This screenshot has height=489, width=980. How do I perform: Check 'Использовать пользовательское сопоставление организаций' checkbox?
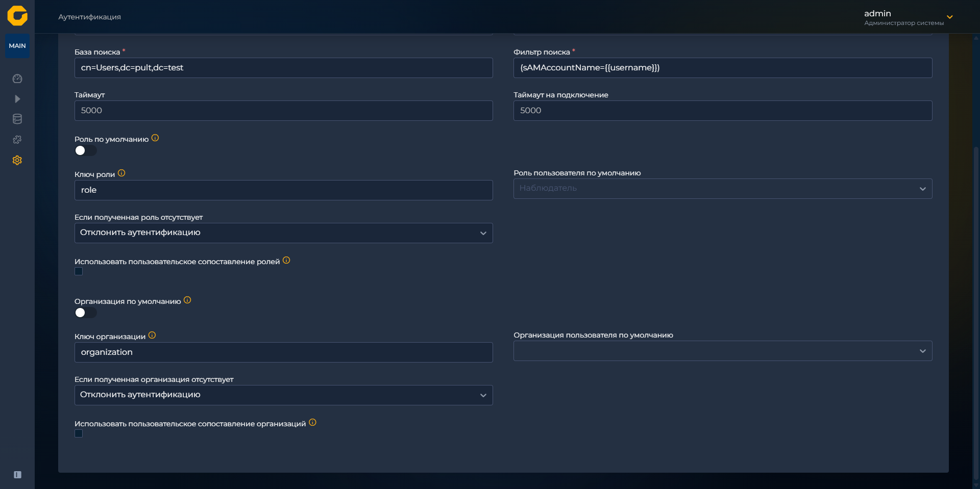coord(79,433)
